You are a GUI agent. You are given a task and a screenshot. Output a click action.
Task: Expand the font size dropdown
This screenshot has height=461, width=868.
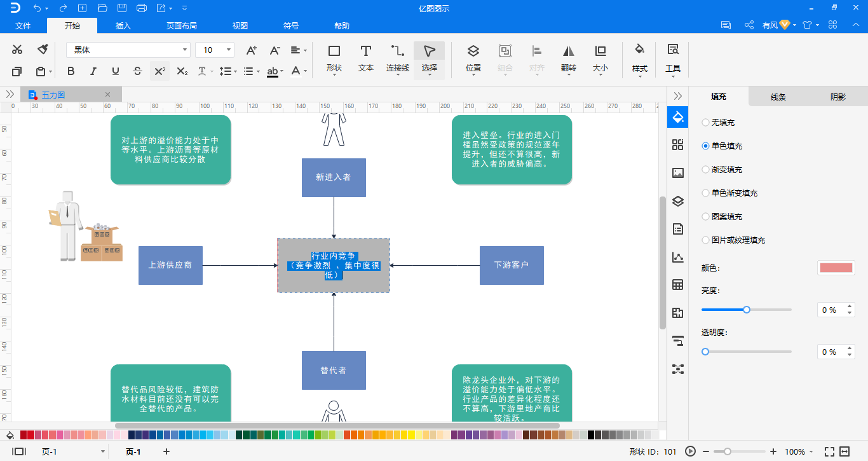(x=229, y=50)
